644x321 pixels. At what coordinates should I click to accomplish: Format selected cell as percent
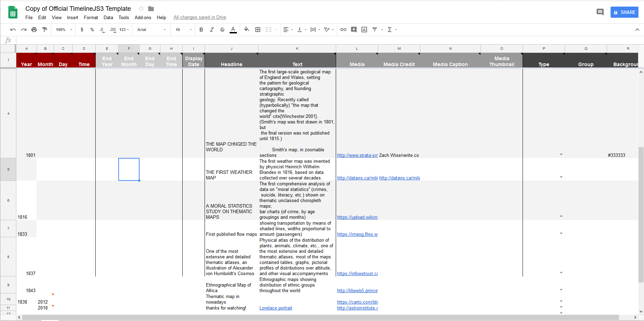tap(92, 30)
